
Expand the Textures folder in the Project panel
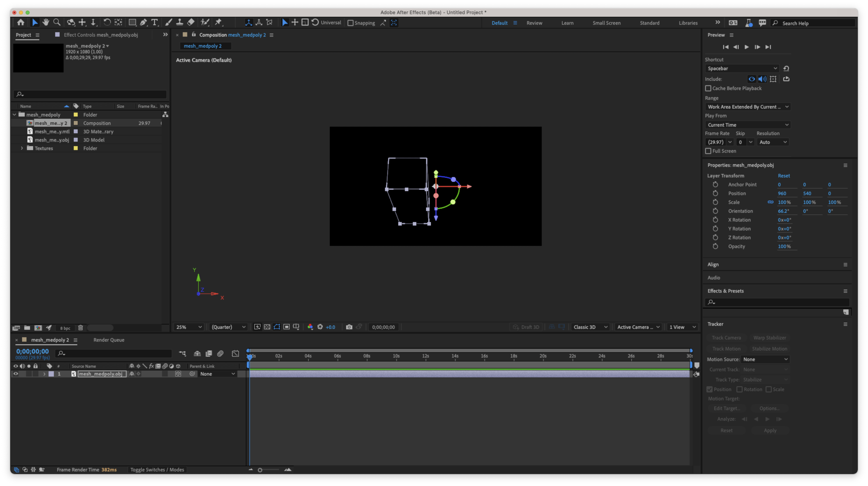[22, 148]
